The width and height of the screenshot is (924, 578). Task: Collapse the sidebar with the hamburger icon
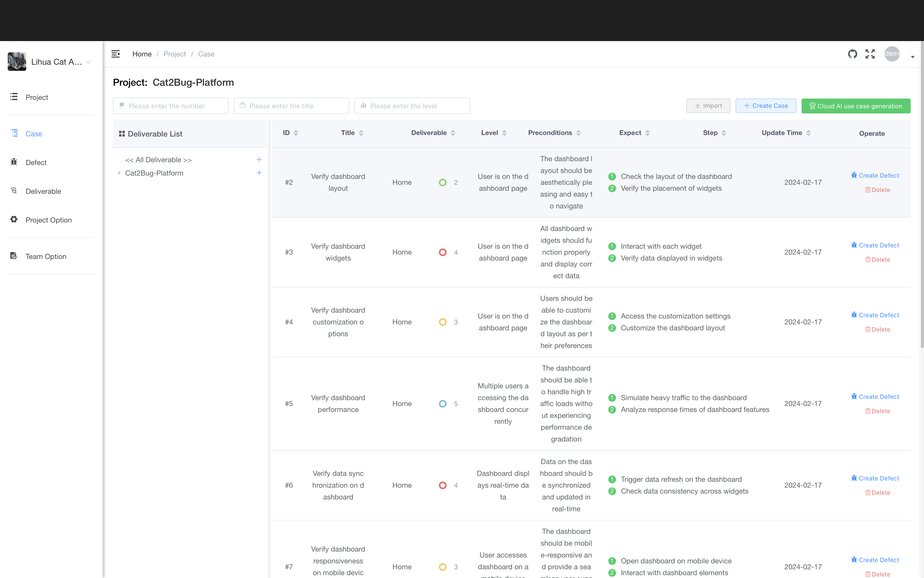tap(115, 54)
